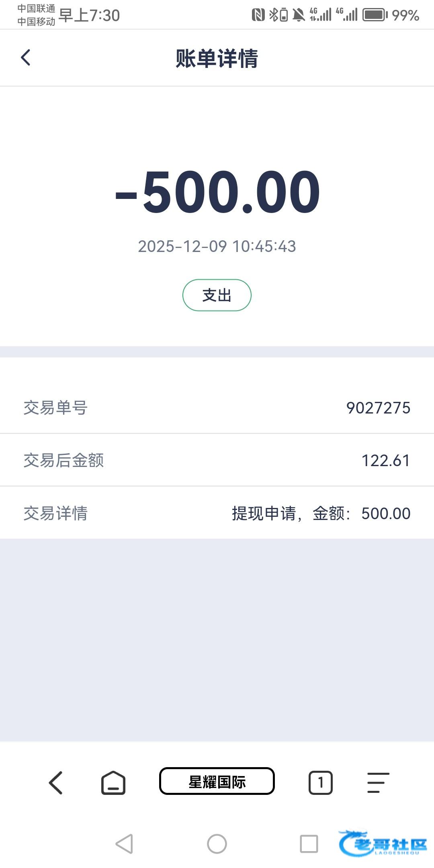Tap the Android triangle back key
434x868 pixels.
[124, 843]
